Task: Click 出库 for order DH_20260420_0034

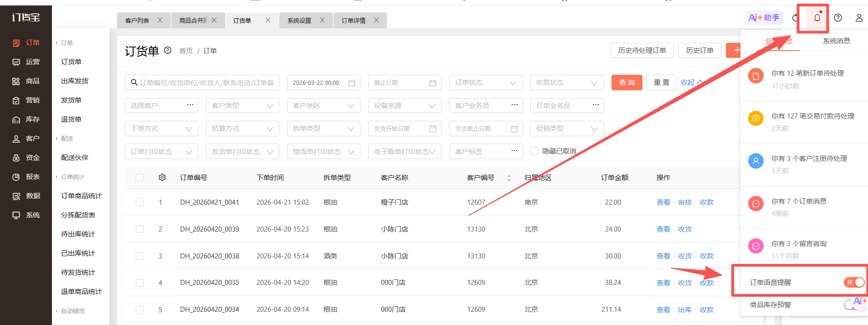Action: click(x=685, y=310)
